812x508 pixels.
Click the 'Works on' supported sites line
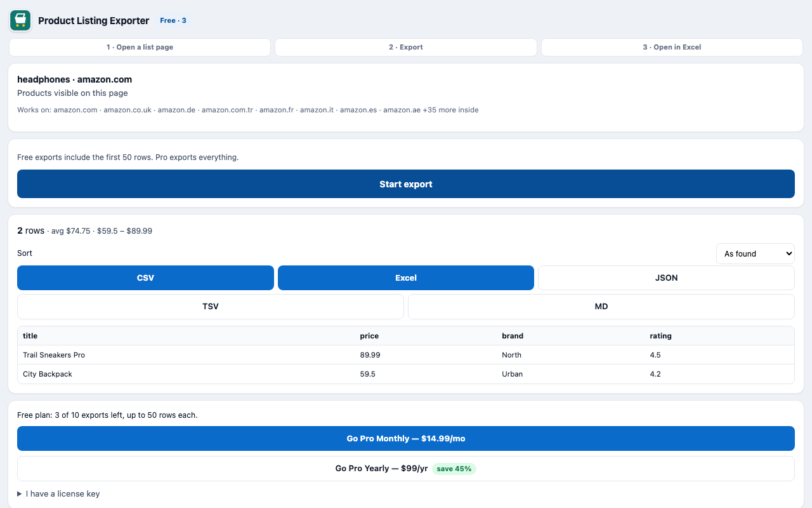[248, 110]
